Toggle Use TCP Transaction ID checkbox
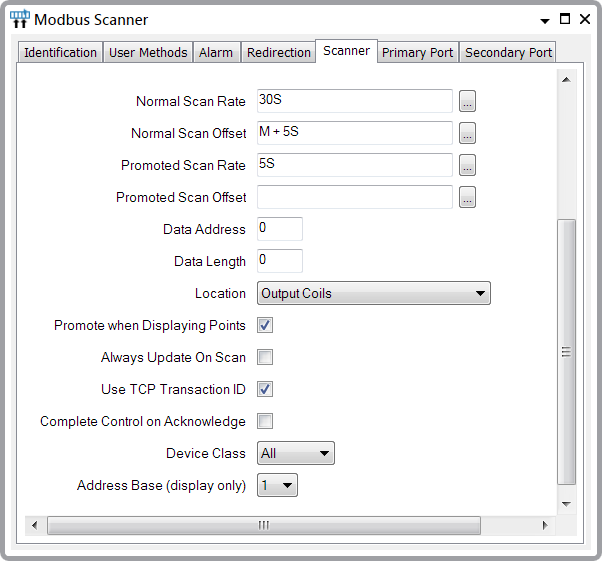 [x=266, y=389]
